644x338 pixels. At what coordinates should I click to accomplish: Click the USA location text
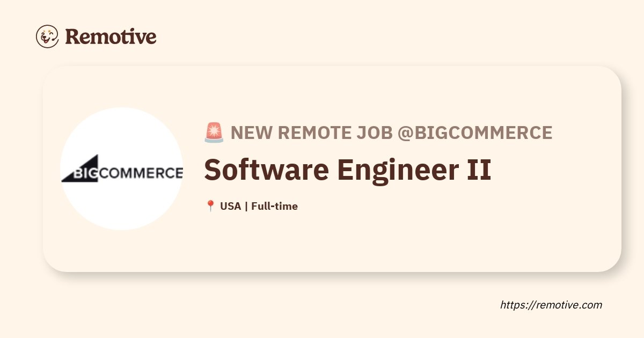pyautogui.click(x=230, y=206)
